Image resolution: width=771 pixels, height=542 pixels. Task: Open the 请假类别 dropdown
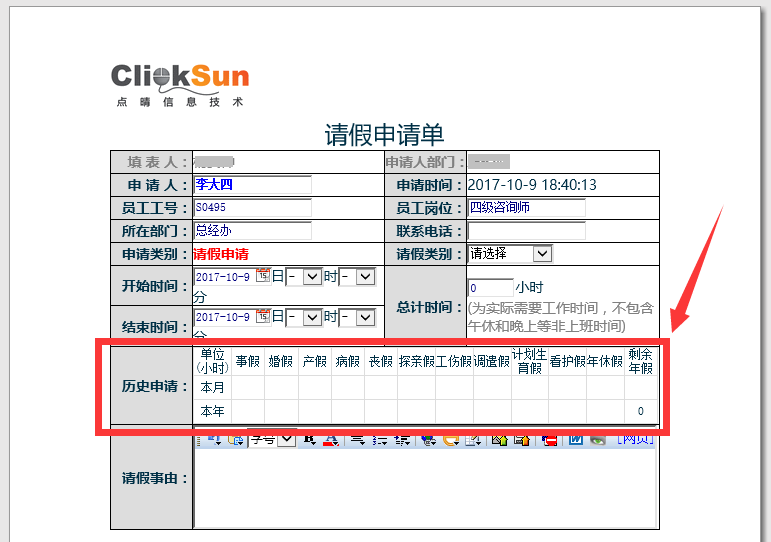pyautogui.click(x=509, y=254)
